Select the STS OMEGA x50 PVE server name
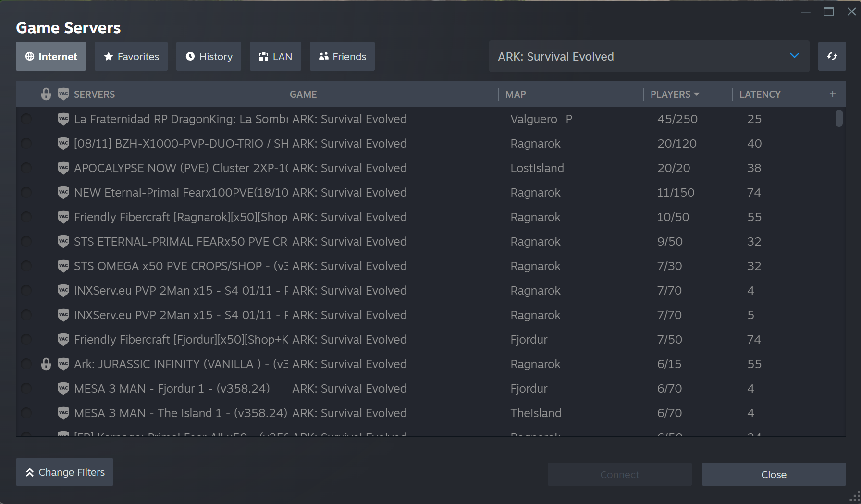 (x=181, y=266)
